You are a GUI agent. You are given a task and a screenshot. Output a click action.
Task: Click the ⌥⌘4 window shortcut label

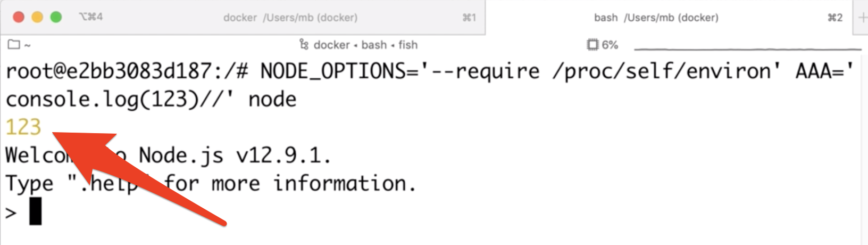point(90,17)
